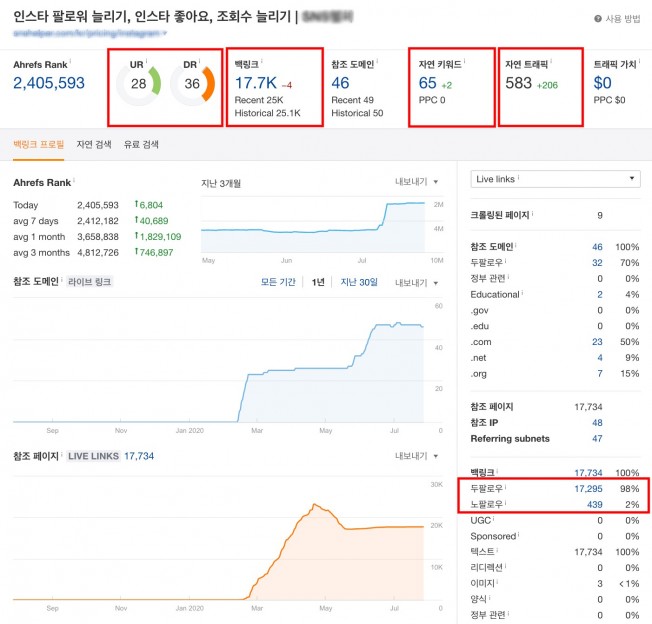This screenshot has width=652, height=624.
Task: Click the DR 36 donut gauge
Action: (x=193, y=84)
